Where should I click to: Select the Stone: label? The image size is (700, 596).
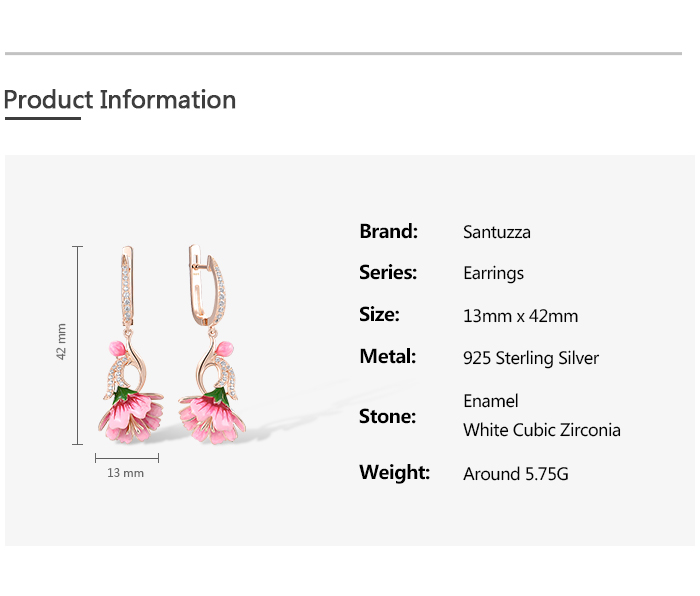click(x=387, y=416)
